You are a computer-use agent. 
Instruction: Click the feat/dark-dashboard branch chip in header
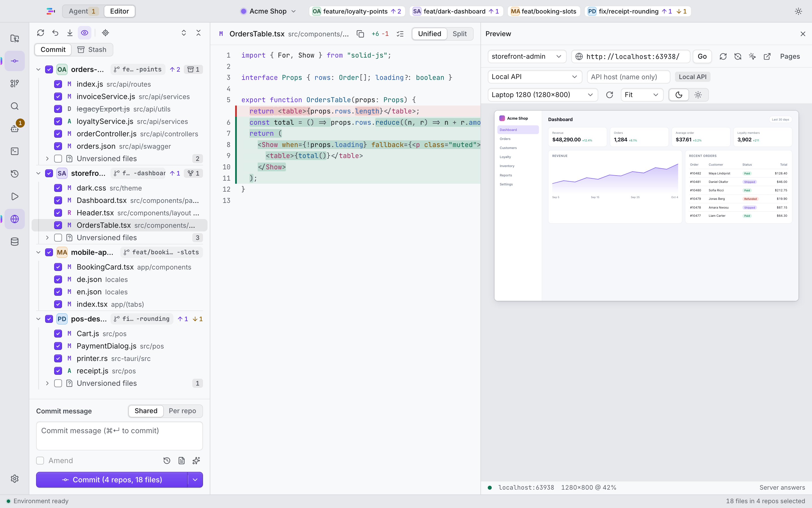click(456, 11)
